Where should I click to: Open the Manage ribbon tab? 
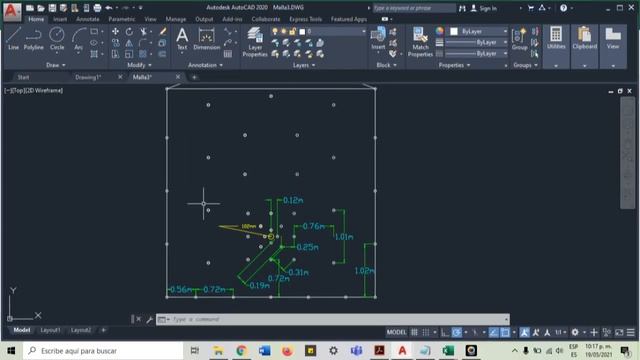pos(176,19)
